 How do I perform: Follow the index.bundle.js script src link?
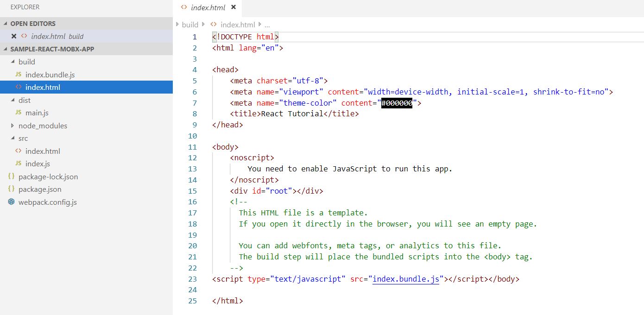point(405,279)
